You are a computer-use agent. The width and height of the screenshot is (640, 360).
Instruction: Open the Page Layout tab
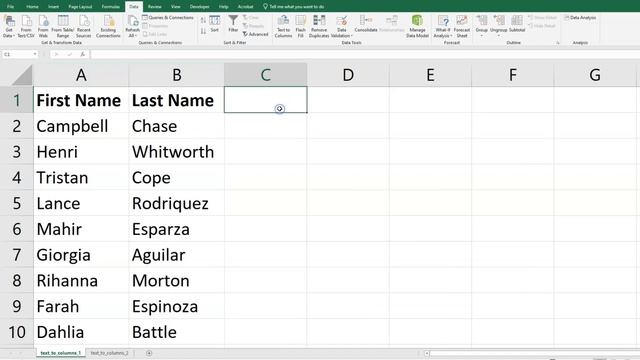80,7
